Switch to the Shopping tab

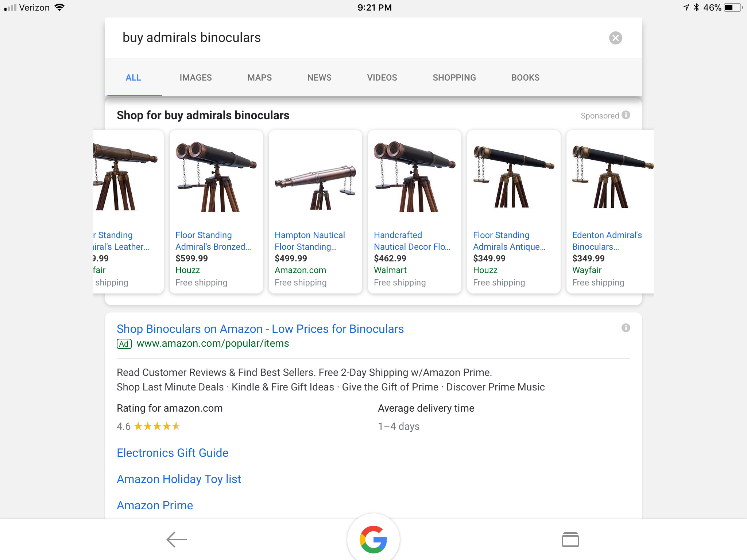454,78
